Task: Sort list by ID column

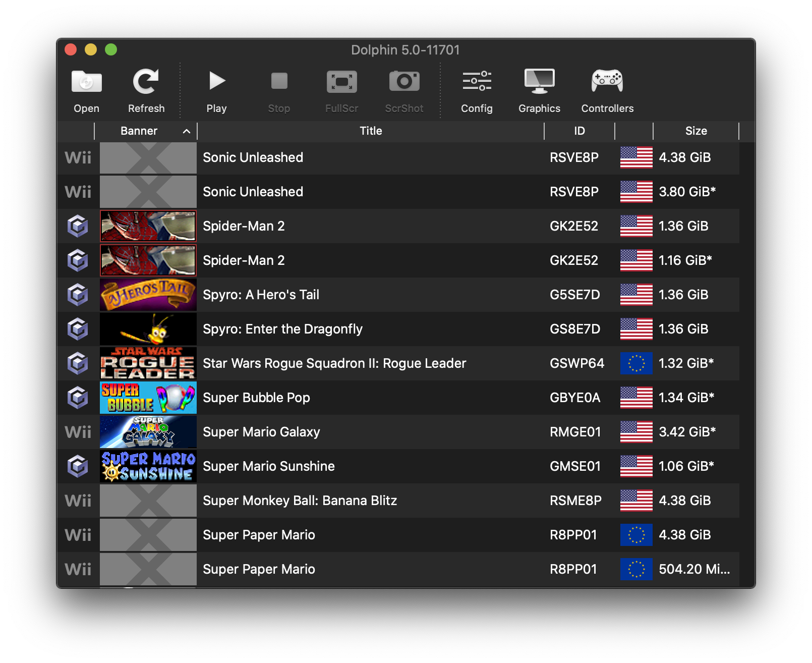Action: tap(579, 131)
